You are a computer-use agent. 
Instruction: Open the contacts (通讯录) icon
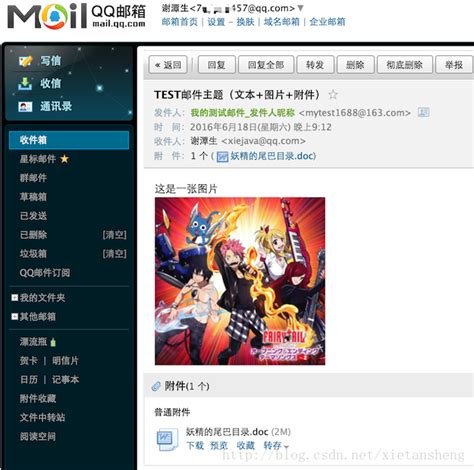pos(25,107)
